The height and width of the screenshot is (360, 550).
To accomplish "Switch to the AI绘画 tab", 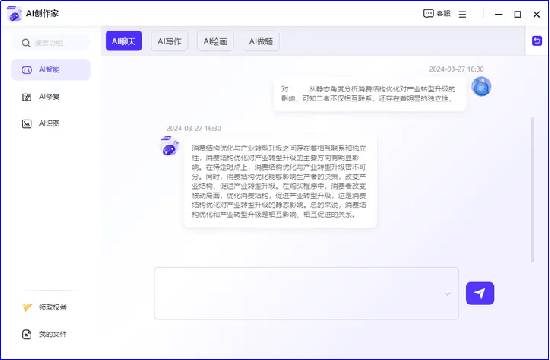I will (x=215, y=41).
